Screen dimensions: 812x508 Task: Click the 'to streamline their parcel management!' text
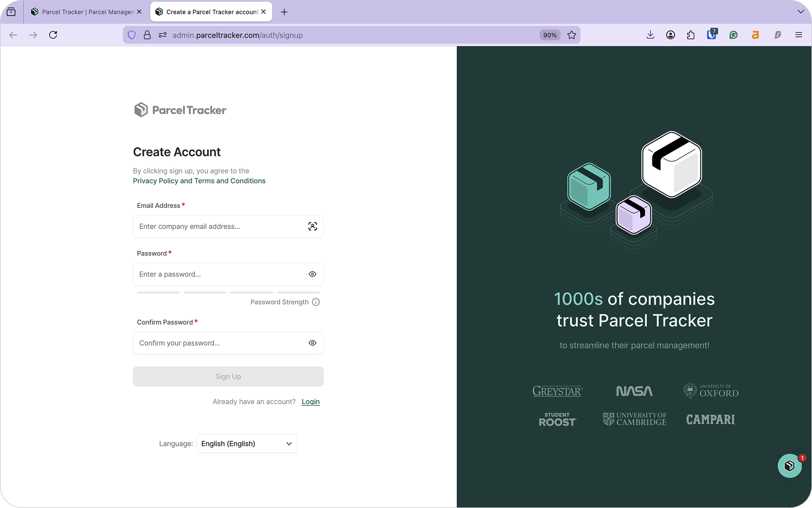(x=634, y=345)
